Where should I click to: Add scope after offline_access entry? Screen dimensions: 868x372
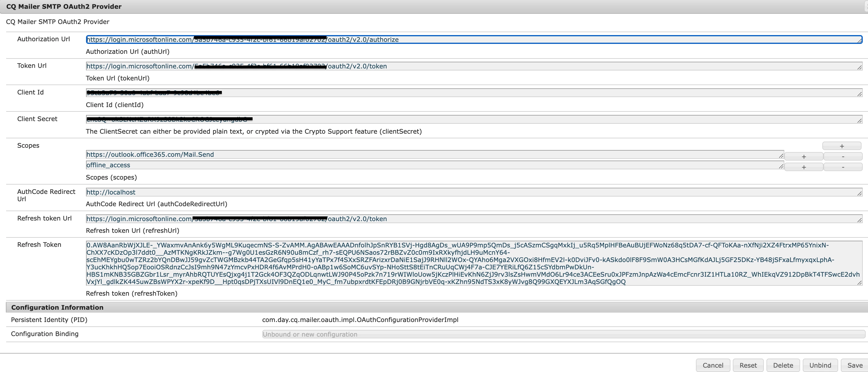tap(803, 167)
